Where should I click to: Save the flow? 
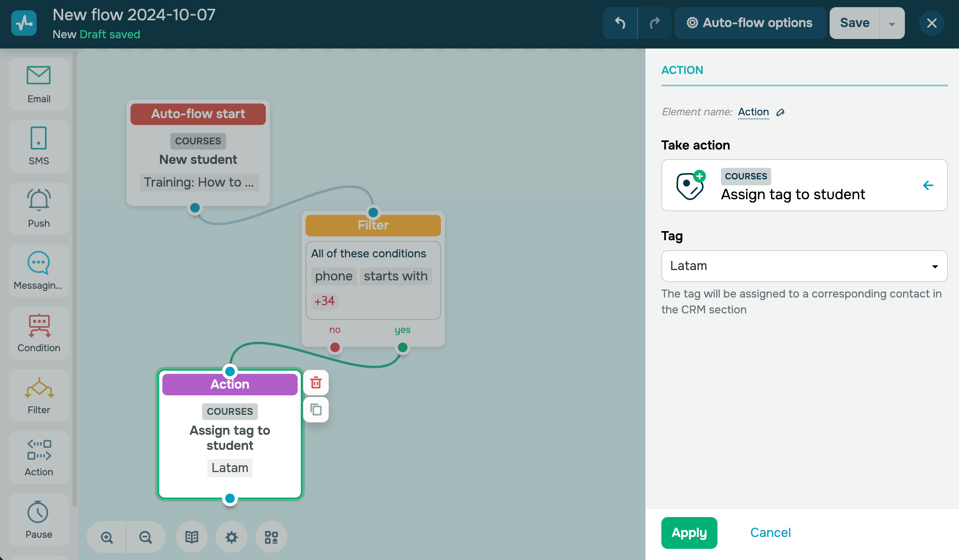click(855, 23)
